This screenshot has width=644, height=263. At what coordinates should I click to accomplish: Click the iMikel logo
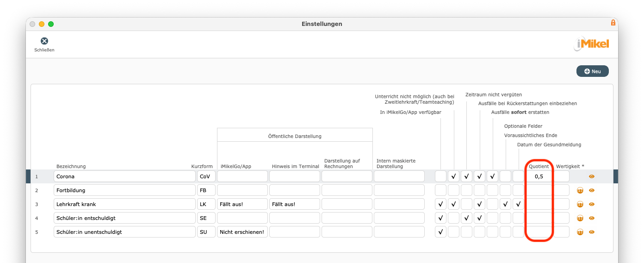click(x=592, y=44)
